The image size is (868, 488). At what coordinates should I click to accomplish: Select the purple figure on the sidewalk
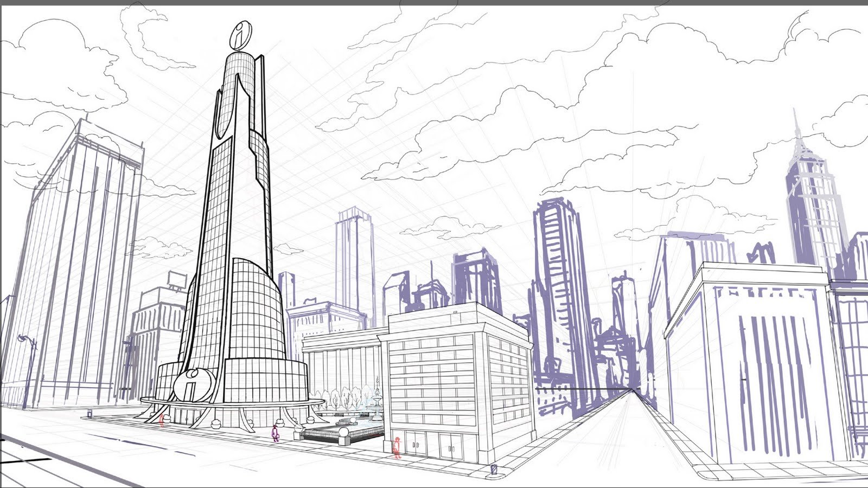click(275, 433)
